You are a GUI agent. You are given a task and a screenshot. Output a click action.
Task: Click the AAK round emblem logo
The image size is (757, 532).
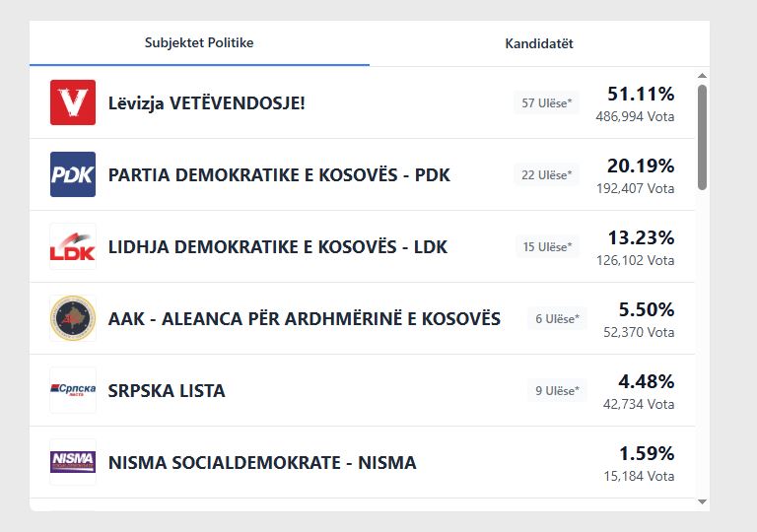tap(73, 318)
